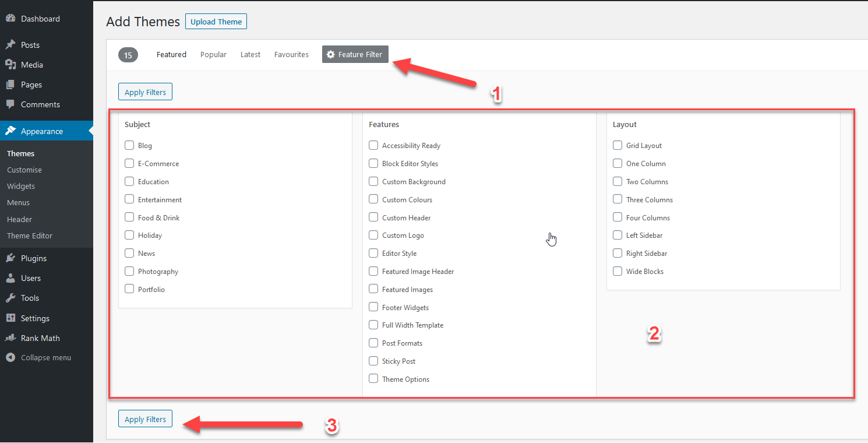Enable the Accessibility Ready feature checkbox
This screenshot has width=868, height=443.
[x=373, y=145]
